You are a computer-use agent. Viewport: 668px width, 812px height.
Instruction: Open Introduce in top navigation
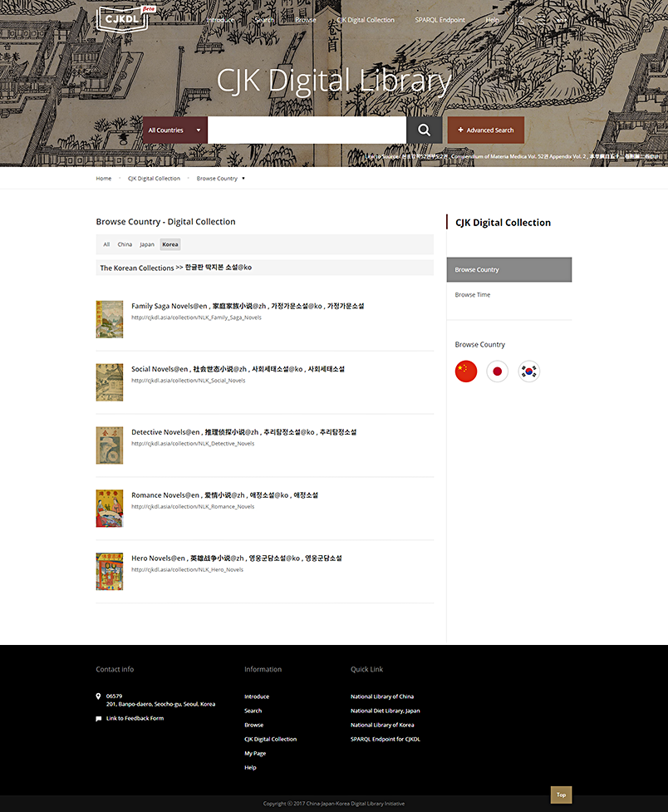(x=221, y=20)
